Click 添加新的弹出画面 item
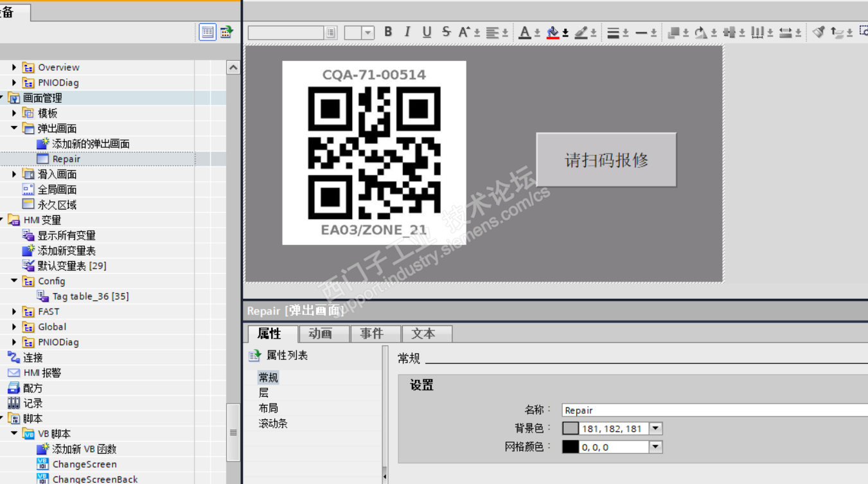The width and height of the screenshot is (868, 484). (x=91, y=144)
